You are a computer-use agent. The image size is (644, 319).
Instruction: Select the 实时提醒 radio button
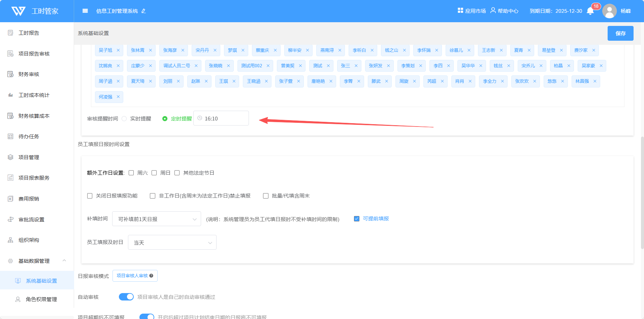124,119
